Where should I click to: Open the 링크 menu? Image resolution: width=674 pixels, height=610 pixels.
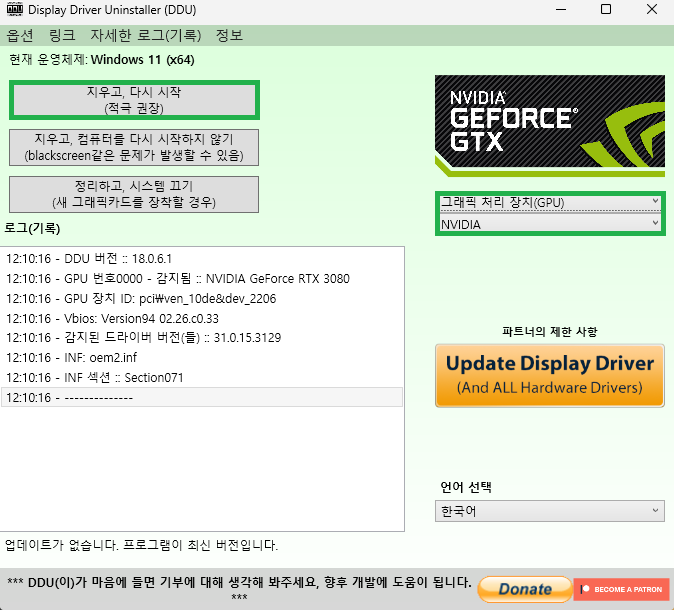pyautogui.click(x=62, y=35)
